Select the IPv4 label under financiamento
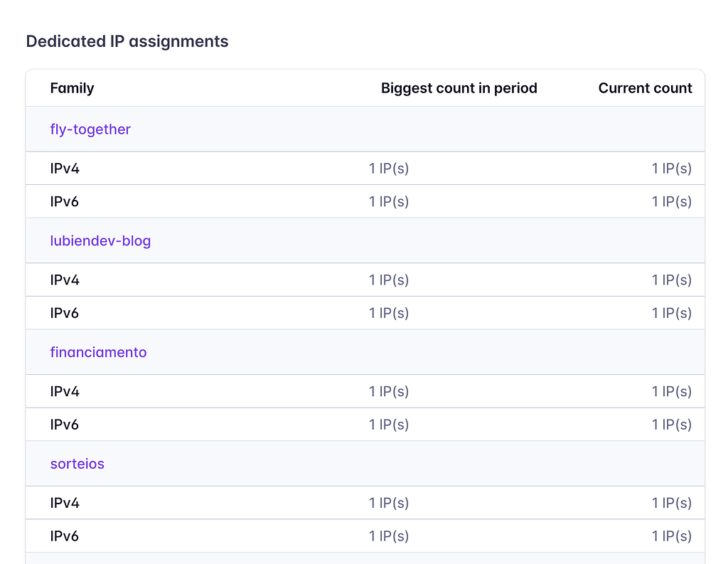728x564 pixels. (x=65, y=392)
